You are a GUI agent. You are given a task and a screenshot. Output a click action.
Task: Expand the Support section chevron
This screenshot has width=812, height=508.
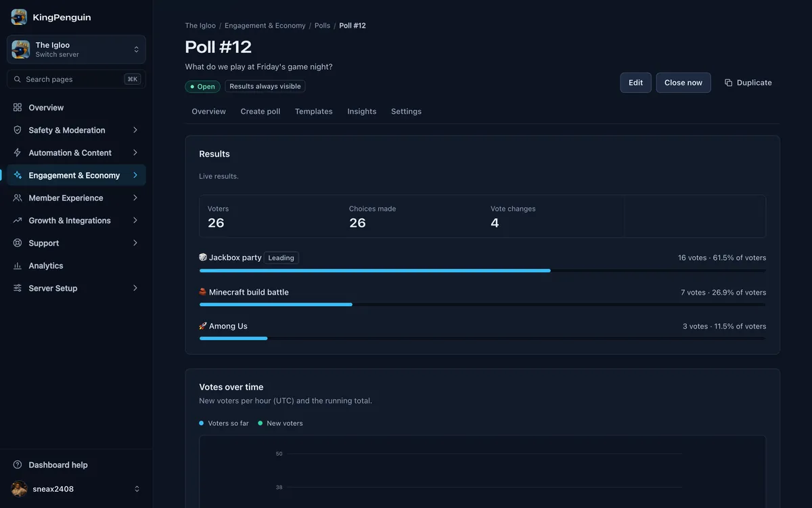(x=135, y=243)
